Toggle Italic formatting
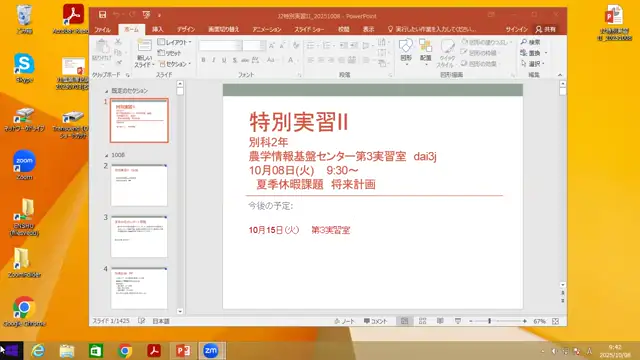 [x=213, y=60]
